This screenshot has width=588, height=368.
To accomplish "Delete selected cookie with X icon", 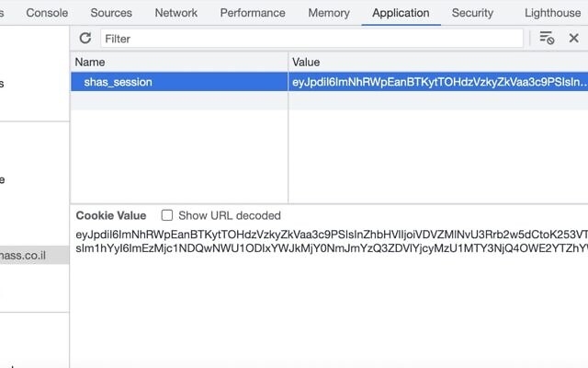I will [573, 38].
